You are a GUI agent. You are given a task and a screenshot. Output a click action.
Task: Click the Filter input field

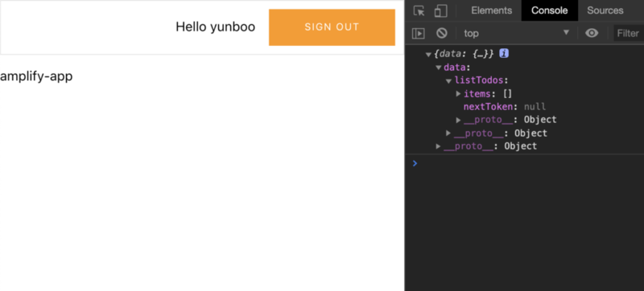629,33
